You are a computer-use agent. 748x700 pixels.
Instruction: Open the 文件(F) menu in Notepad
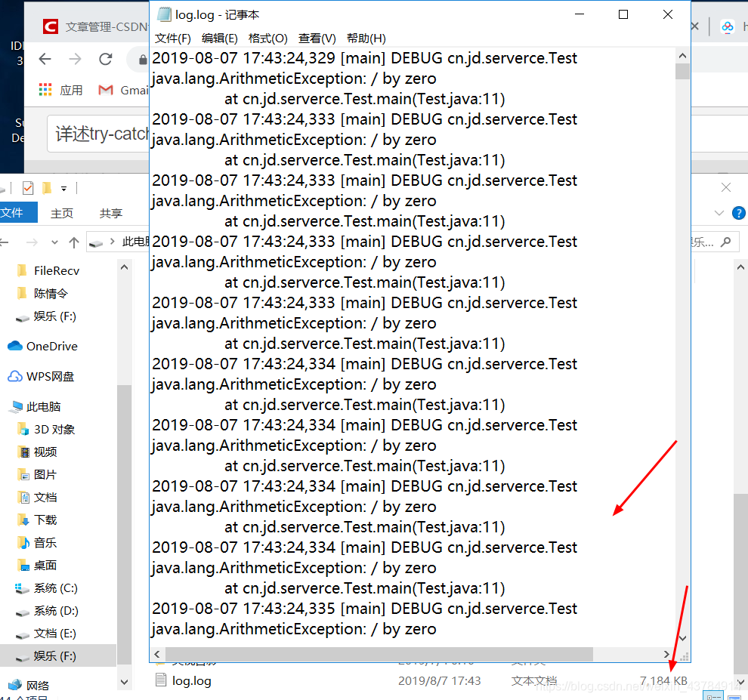tap(173, 39)
